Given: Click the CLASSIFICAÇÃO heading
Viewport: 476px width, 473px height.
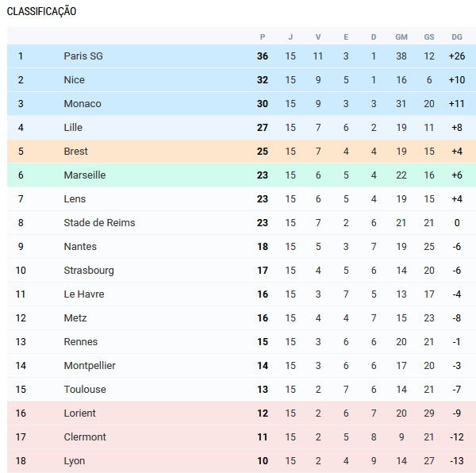Looking at the screenshot, I should pyautogui.click(x=41, y=12).
